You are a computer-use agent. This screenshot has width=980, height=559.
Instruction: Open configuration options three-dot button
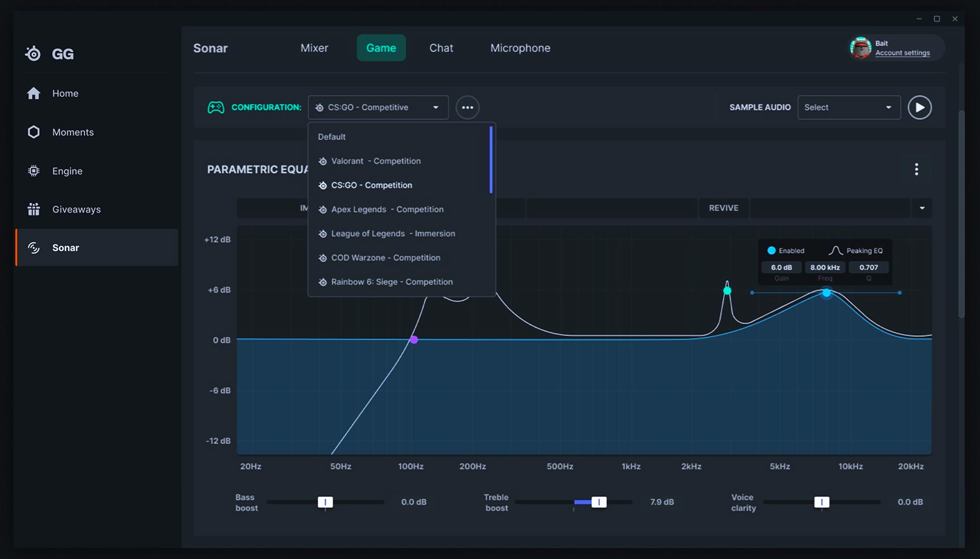(467, 107)
